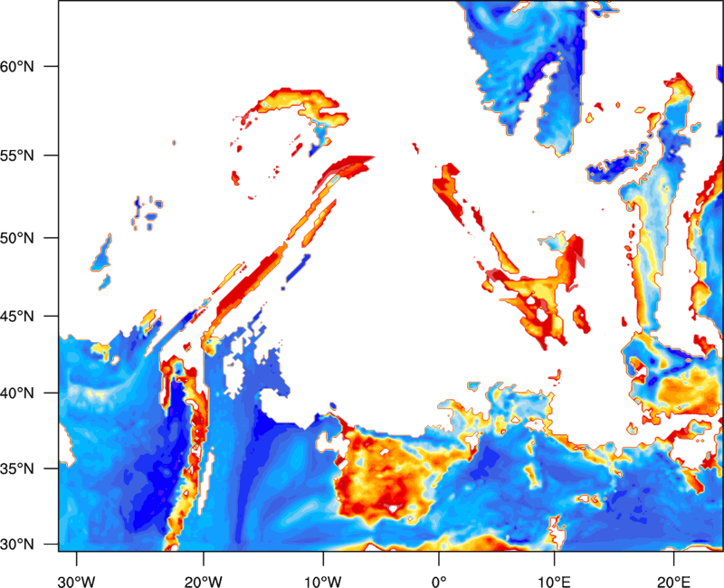Click the 0° longitude label
Image resolution: width=724 pixels, height=588 pixels.
[439, 582]
